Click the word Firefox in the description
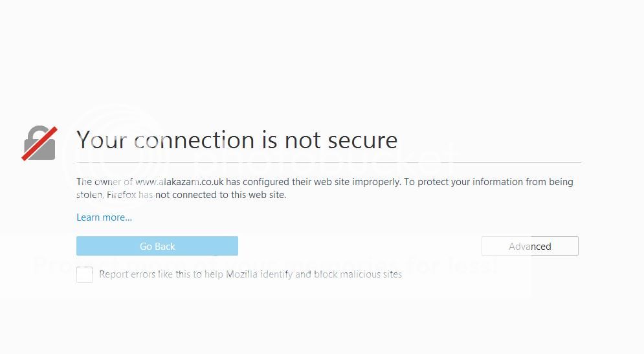Image resolution: width=644 pixels, height=354 pixels. pos(121,195)
